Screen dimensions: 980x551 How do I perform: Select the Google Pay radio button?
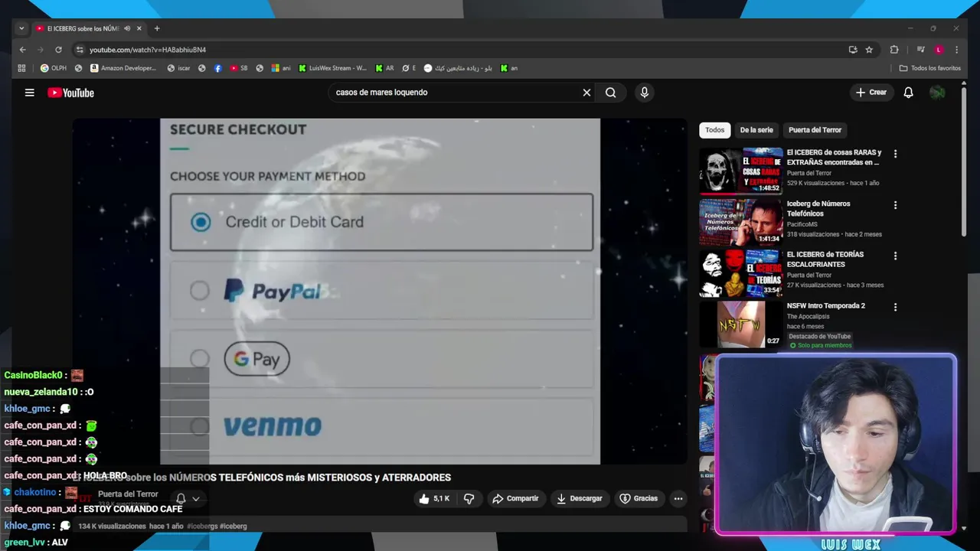[200, 359]
